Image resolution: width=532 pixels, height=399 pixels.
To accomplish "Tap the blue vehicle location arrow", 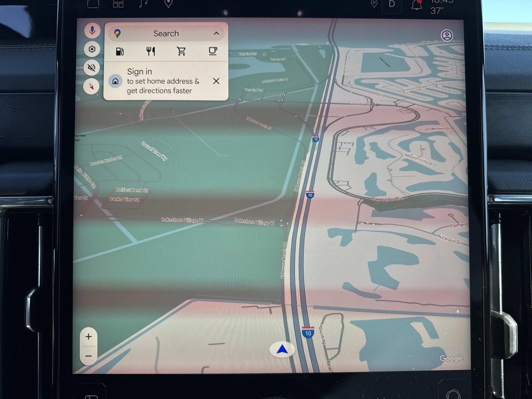I will [282, 349].
